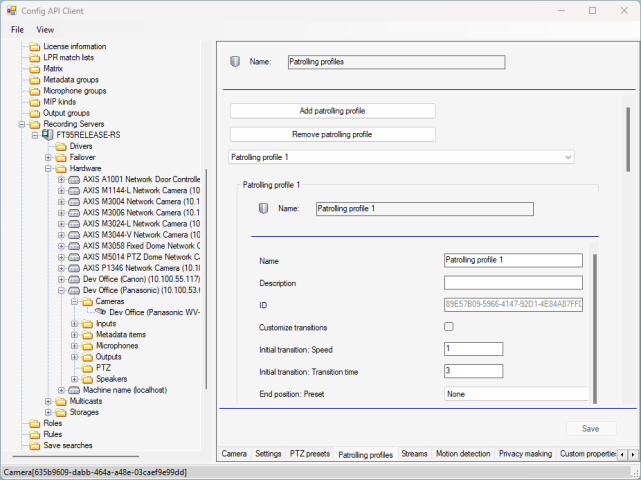Expand the Microphones folder node
Viewport: 641px width, 480px height.
74,346
